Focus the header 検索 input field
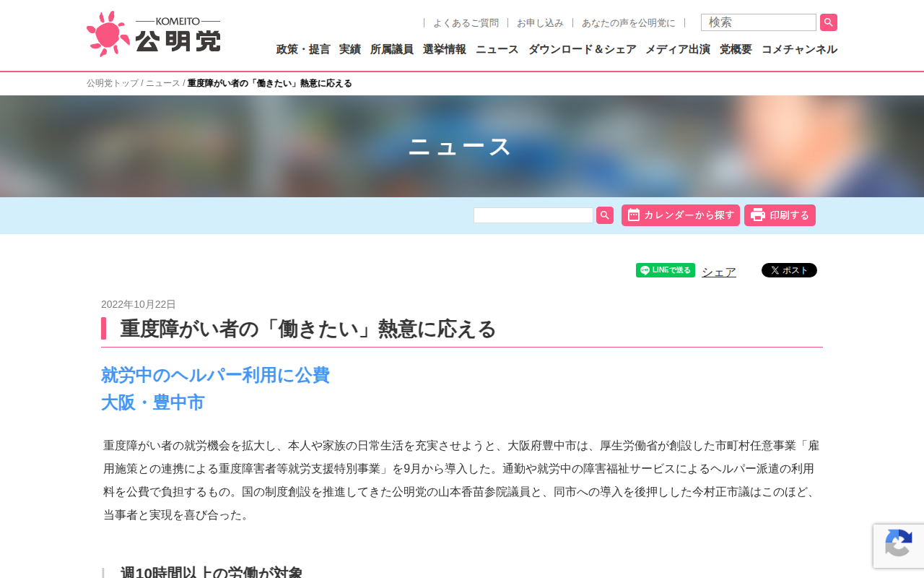Image resolution: width=924 pixels, height=578 pixels. pyautogui.click(x=759, y=22)
